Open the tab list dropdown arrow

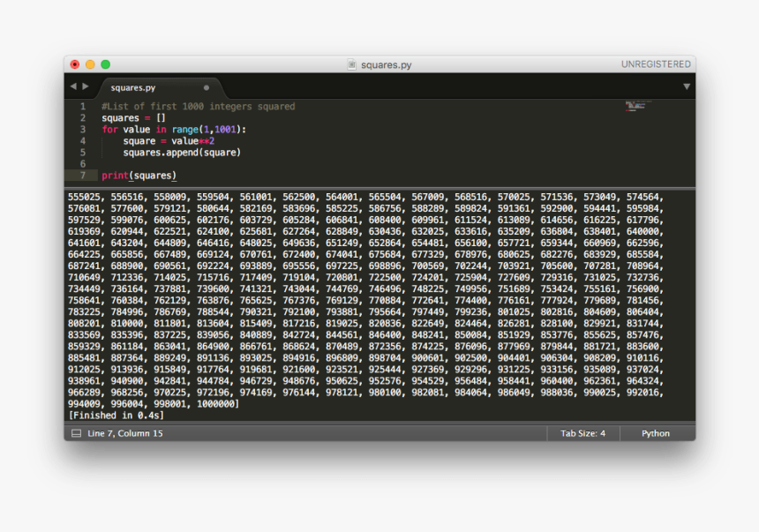[686, 86]
